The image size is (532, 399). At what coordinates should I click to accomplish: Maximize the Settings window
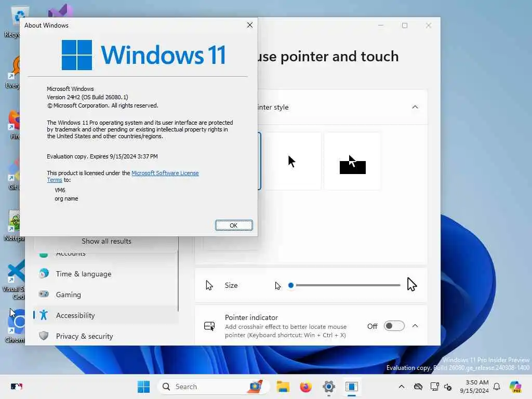pos(404,25)
